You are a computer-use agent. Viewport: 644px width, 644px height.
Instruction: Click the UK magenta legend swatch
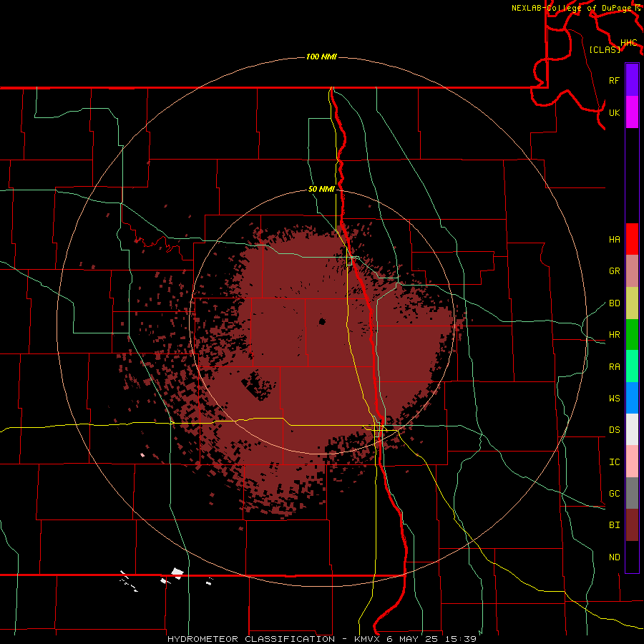click(632, 112)
